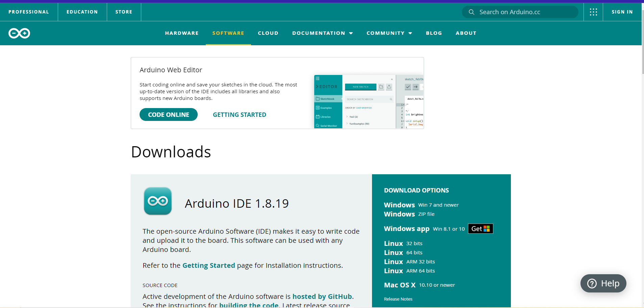This screenshot has width=644, height=308.
Task: Download Linux ARM 32 bits
Action: (410, 262)
